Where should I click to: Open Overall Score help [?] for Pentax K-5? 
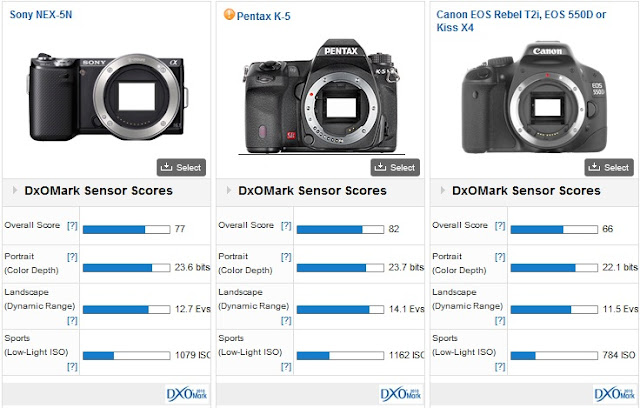(286, 226)
